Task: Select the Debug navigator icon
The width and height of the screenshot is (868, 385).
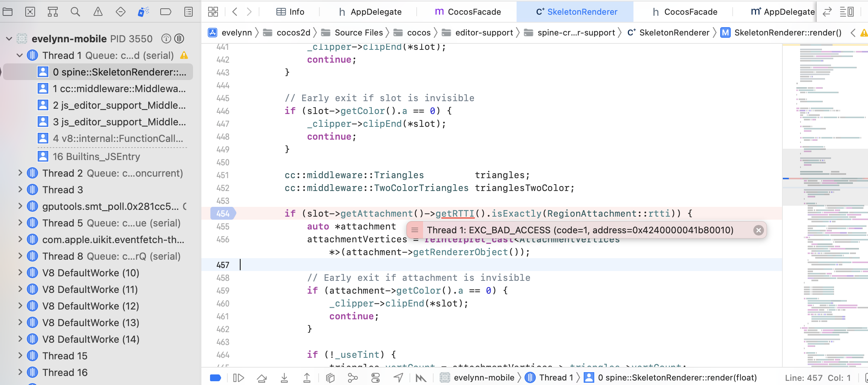Action: tap(143, 12)
